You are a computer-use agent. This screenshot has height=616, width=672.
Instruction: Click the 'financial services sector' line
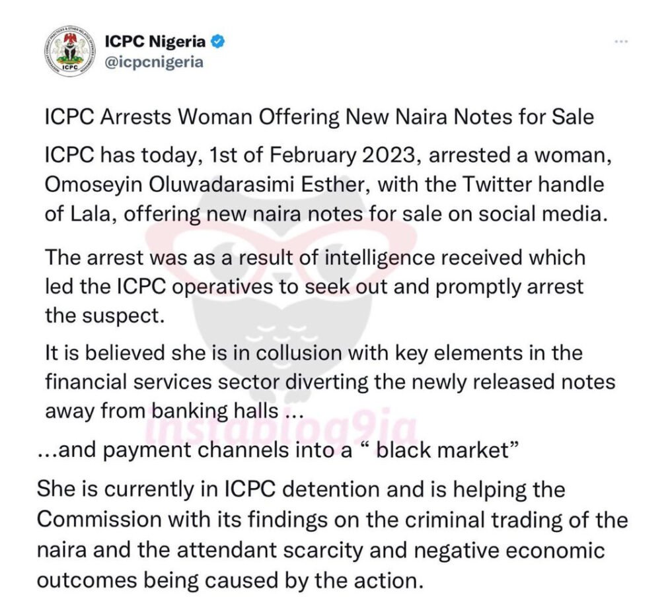pyautogui.click(x=330, y=382)
